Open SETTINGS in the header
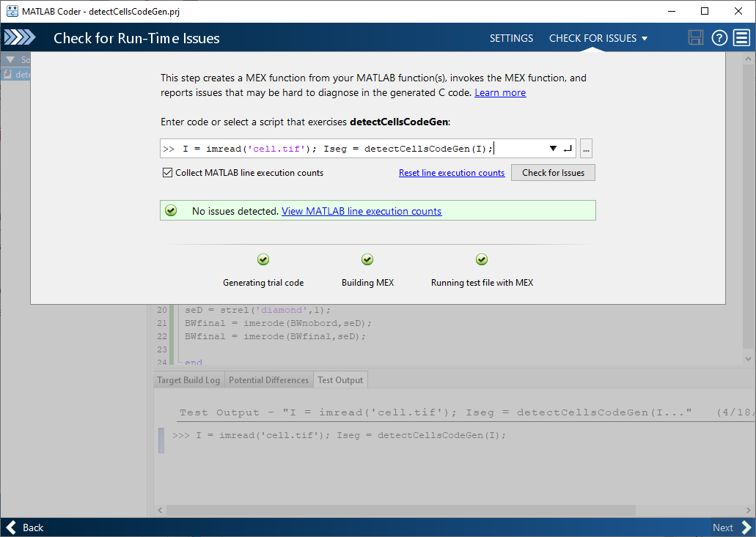The height and width of the screenshot is (537, 756). 511,38
